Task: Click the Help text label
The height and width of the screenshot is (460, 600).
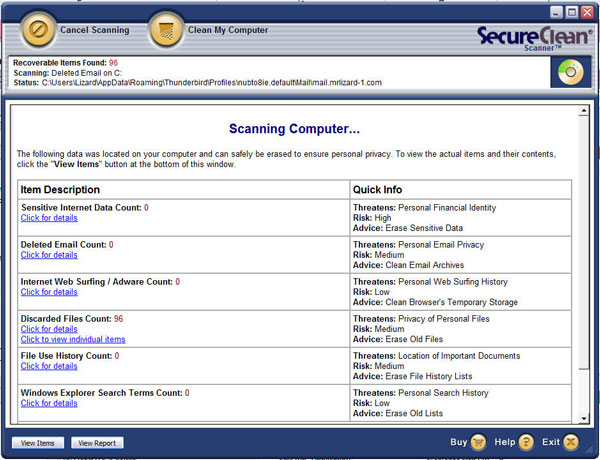Action: [504, 442]
